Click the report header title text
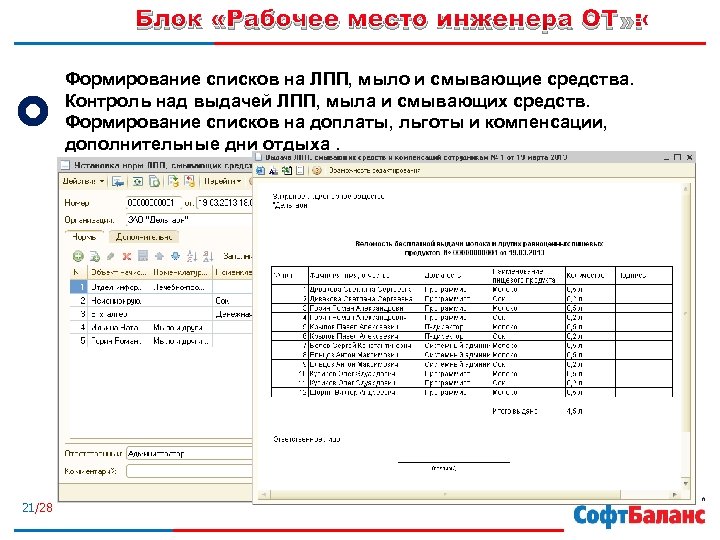 478,248
